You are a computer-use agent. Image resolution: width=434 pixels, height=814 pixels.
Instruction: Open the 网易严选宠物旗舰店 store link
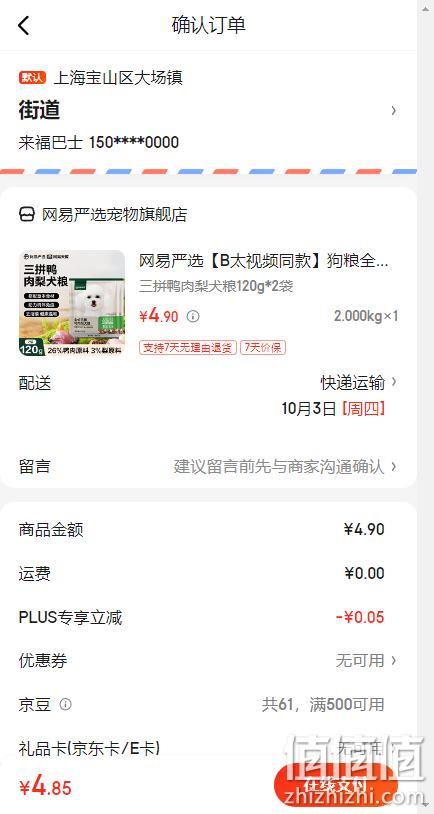click(114, 214)
